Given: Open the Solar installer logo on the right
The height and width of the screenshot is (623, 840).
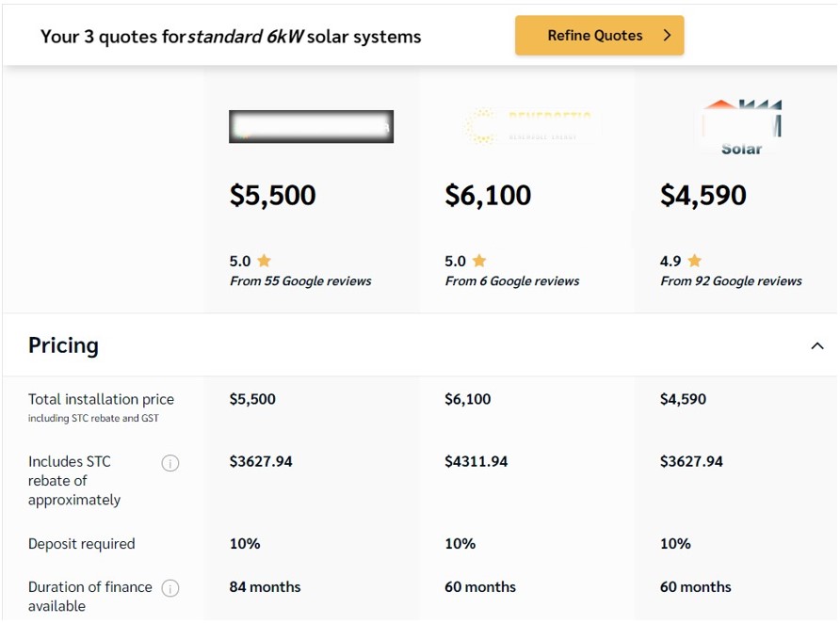Looking at the screenshot, I should click(741, 127).
